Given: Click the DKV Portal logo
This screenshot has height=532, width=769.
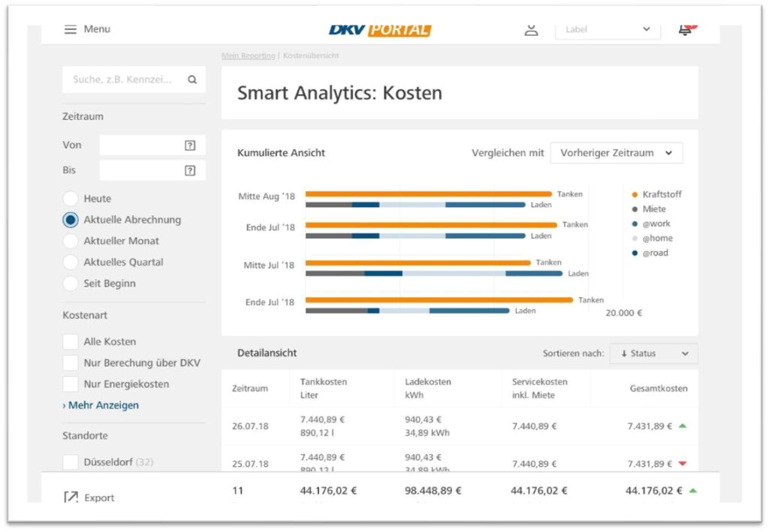Looking at the screenshot, I should [x=380, y=30].
